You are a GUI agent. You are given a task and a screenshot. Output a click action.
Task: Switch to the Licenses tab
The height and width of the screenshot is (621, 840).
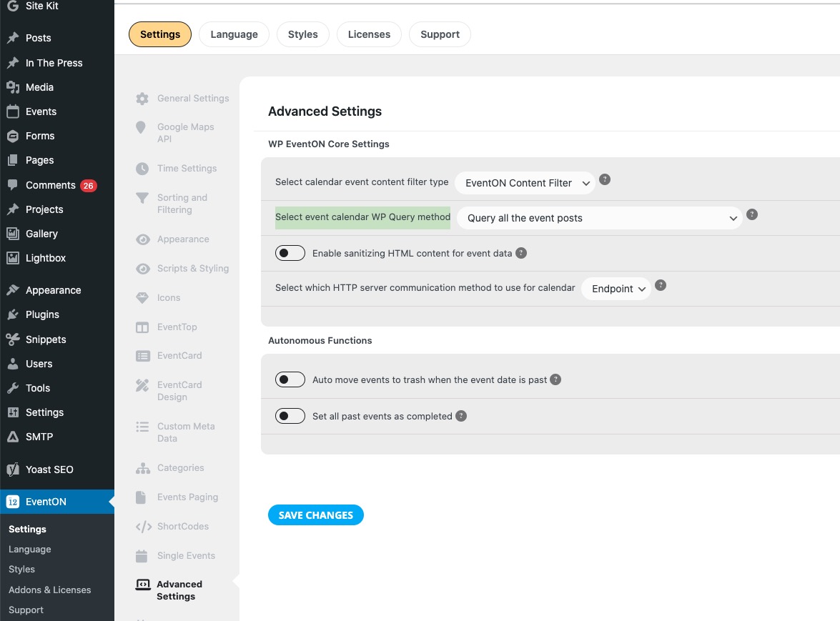[369, 34]
